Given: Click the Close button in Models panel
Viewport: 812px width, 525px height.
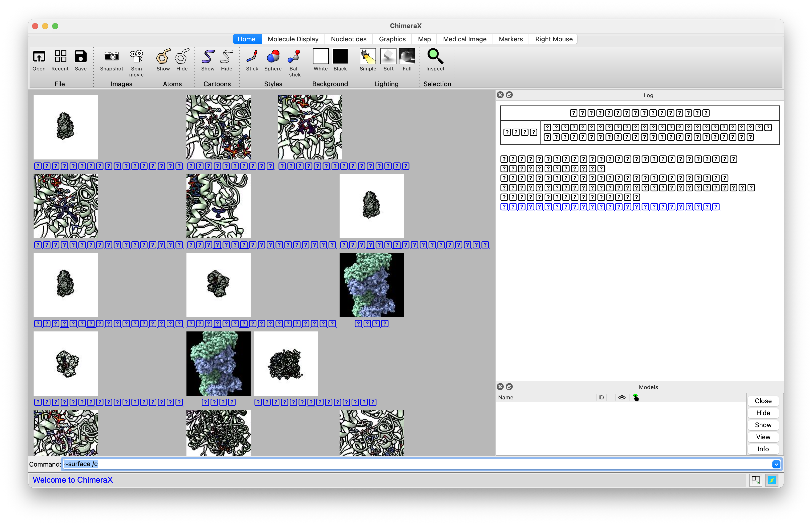Looking at the screenshot, I should (x=763, y=401).
